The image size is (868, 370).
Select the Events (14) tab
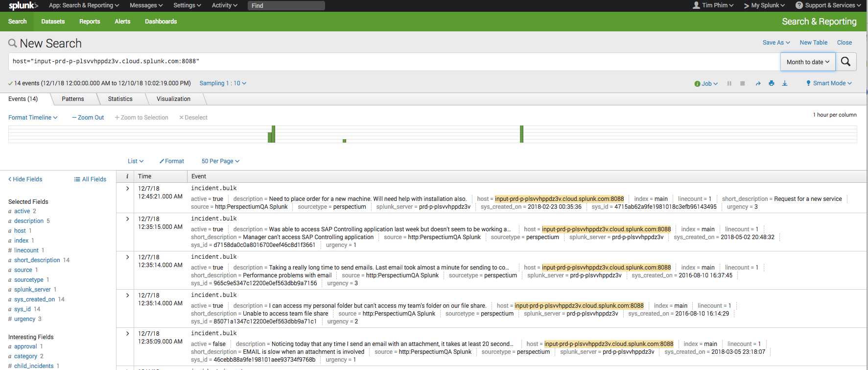click(23, 99)
